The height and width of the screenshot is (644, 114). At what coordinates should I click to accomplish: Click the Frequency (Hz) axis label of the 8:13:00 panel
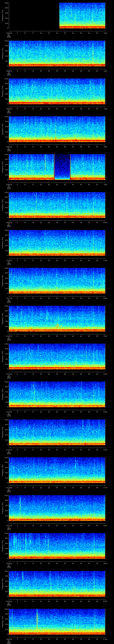[x=3, y=357]
